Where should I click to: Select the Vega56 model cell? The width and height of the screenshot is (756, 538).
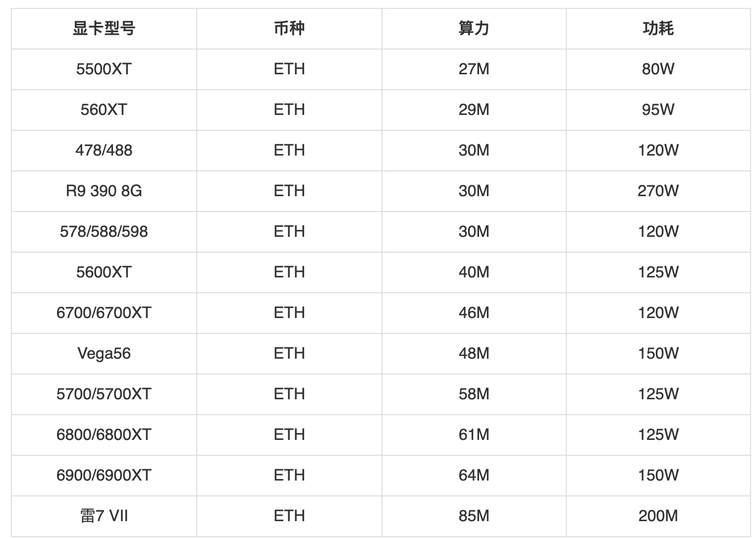(x=104, y=354)
